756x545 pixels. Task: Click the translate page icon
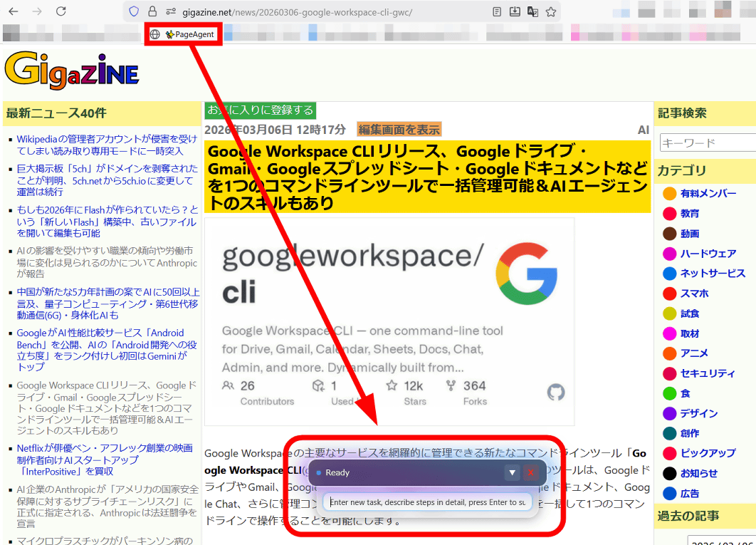click(532, 11)
